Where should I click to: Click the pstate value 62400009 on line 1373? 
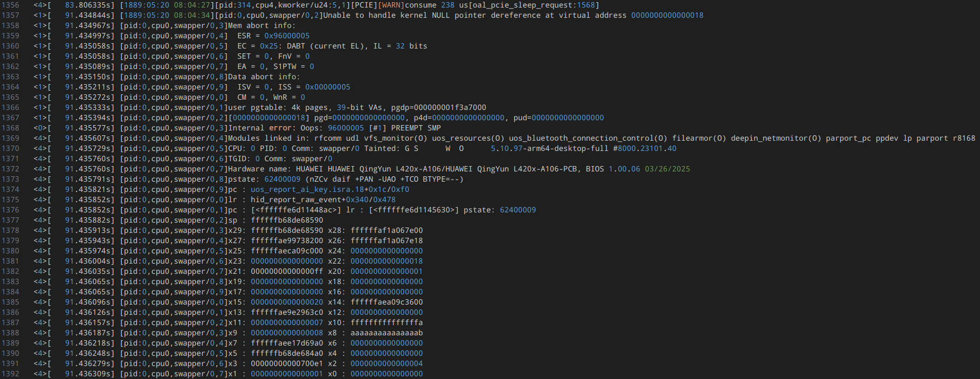282,179
